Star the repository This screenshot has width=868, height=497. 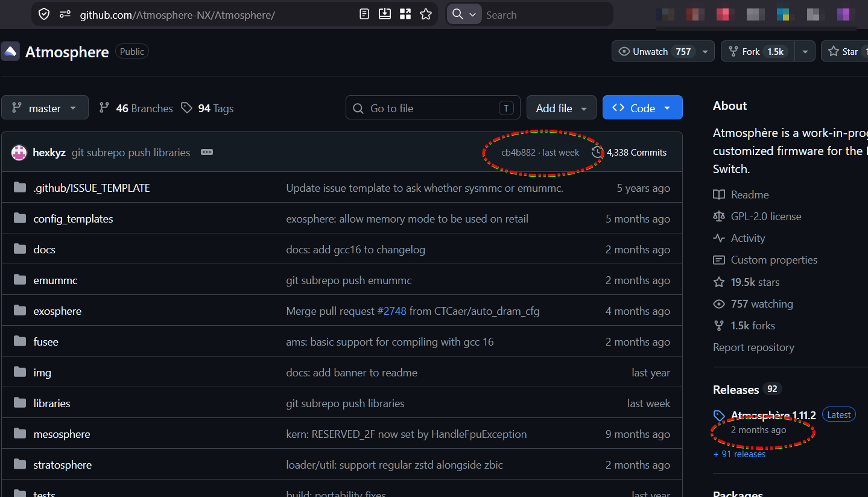tap(844, 51)
